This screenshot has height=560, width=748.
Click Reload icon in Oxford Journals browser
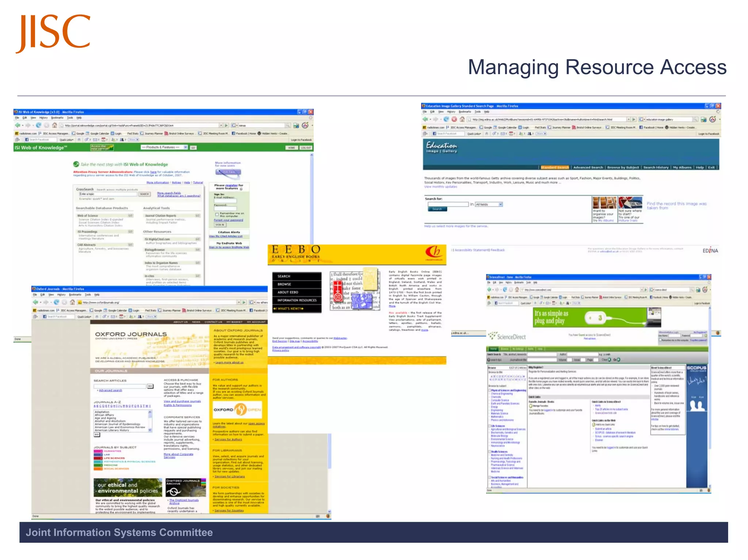pos(56,302)
